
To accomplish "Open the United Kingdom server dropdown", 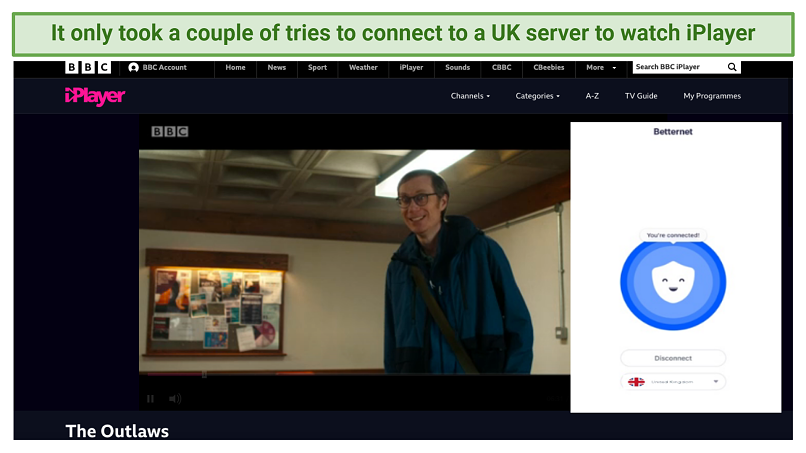I will click(x=673, y=382).
